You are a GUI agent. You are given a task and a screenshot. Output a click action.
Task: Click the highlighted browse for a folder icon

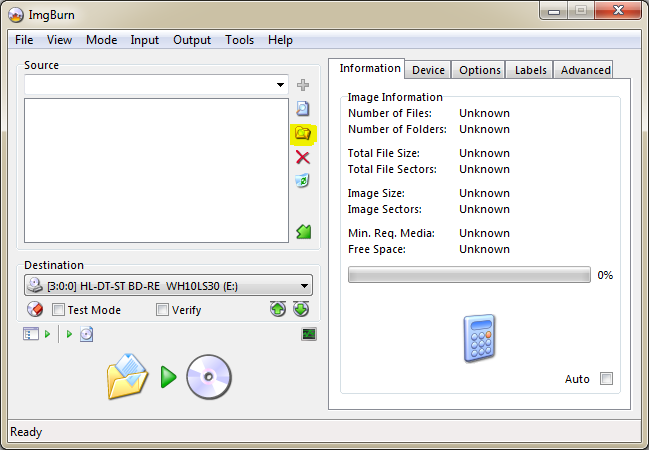(303, 134)
